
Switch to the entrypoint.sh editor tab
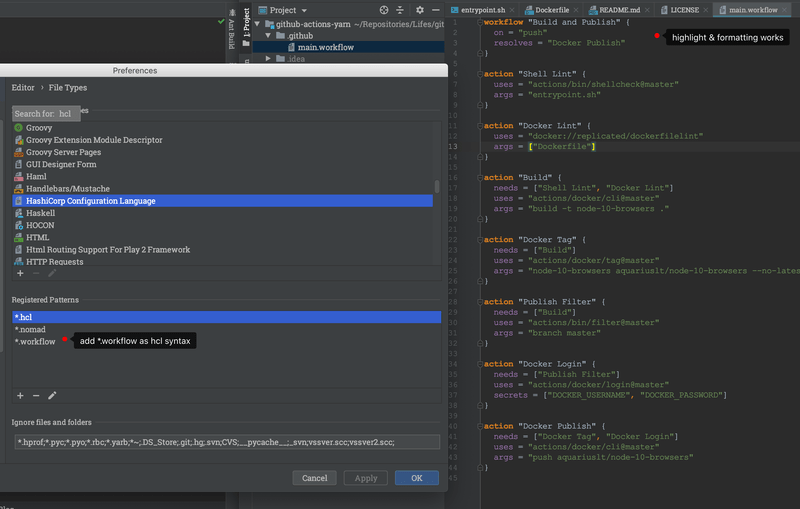(x=484, y=9)
